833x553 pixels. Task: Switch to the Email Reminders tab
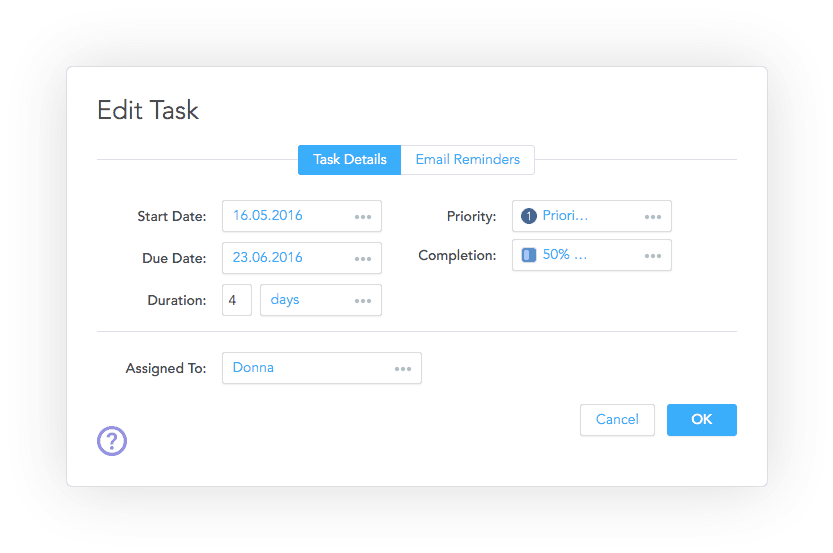click(467, 160)
